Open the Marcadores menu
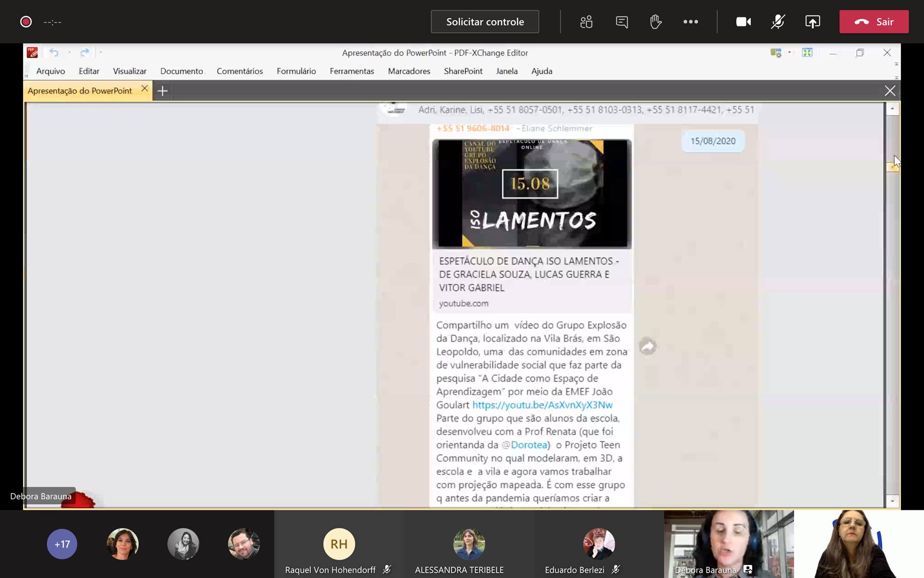 pyautogui.click(x=409, y=71)
